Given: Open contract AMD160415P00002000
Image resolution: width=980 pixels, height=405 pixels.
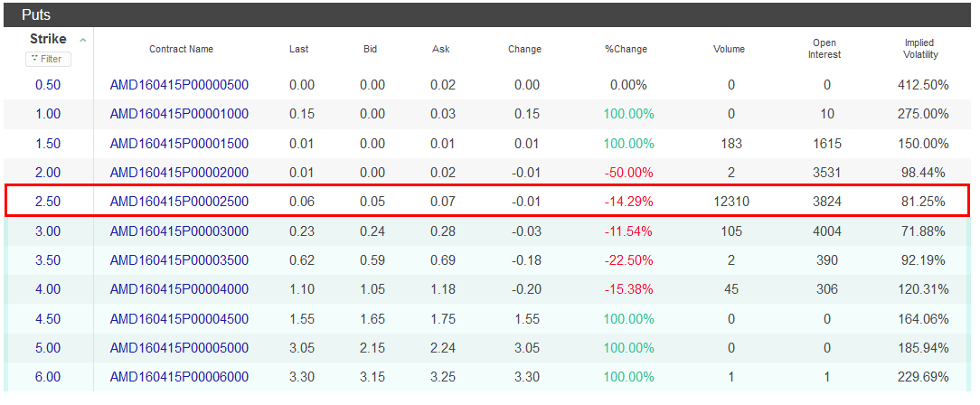Looking at the screenshot, I should pos(179,173).
